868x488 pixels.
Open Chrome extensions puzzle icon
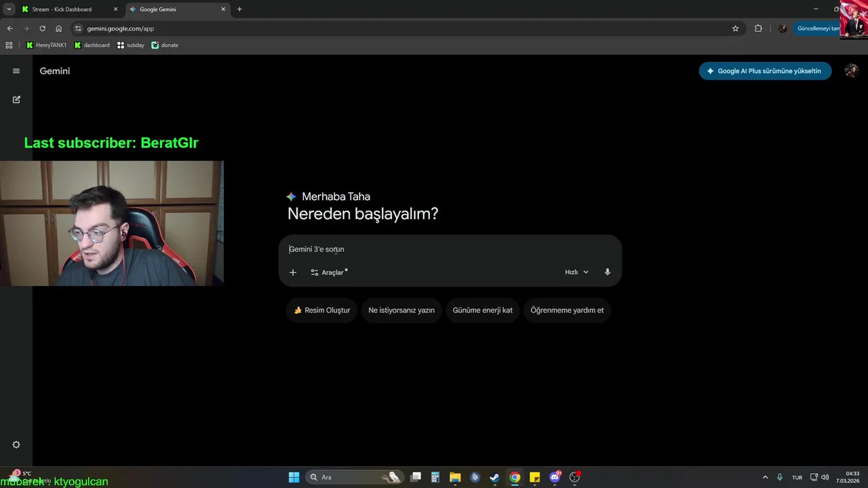(x=758, y=28)
